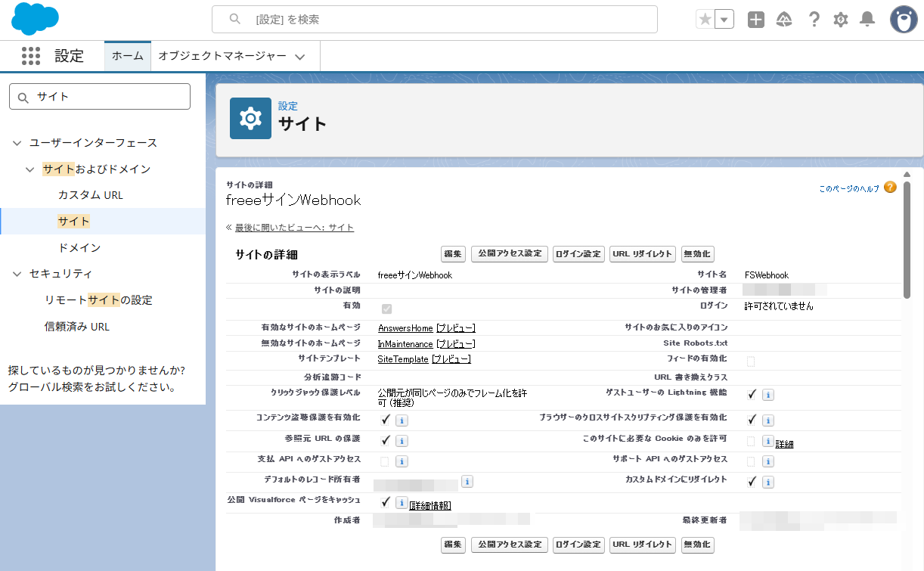Viewport: 924px width, 571px height.
Task: Click the 設定 breadcrumb link above サイト
Action: pyautogui.click(x=288, y=107)
